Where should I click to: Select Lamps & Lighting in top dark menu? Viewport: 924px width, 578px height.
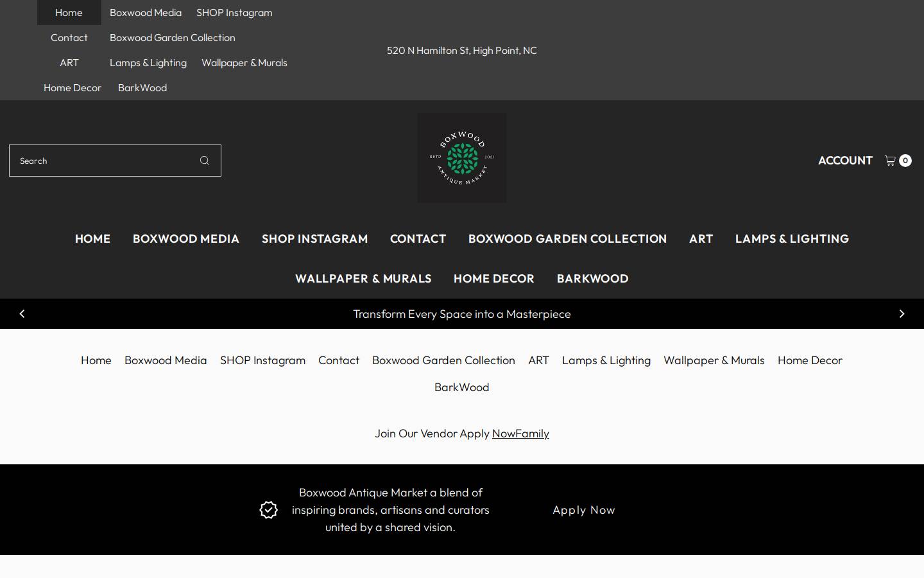point(148,62)
